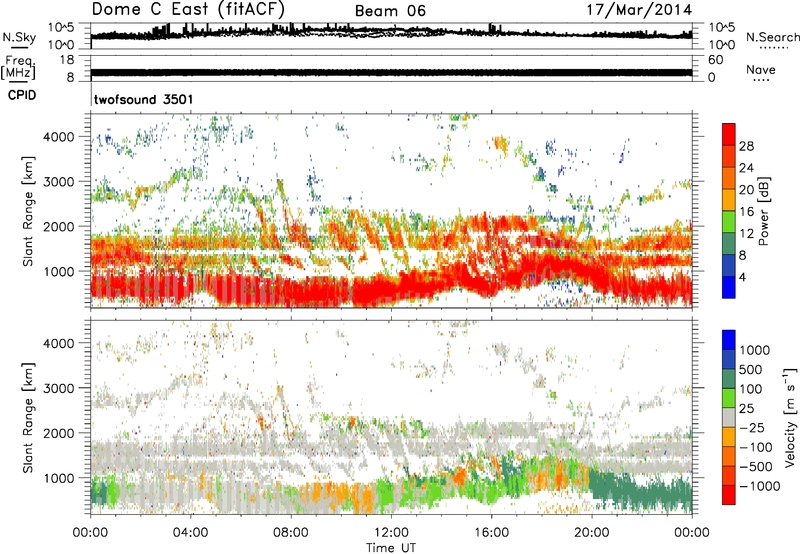
Task: Click the power scale value 4
Action: (742, 277)
